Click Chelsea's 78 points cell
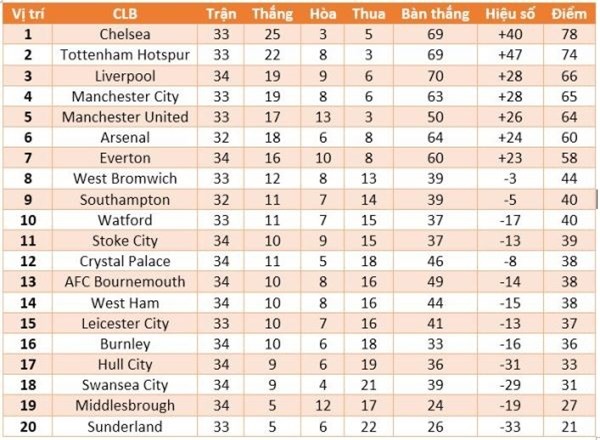Screen dimensions: 600x440 click(570, 34)
